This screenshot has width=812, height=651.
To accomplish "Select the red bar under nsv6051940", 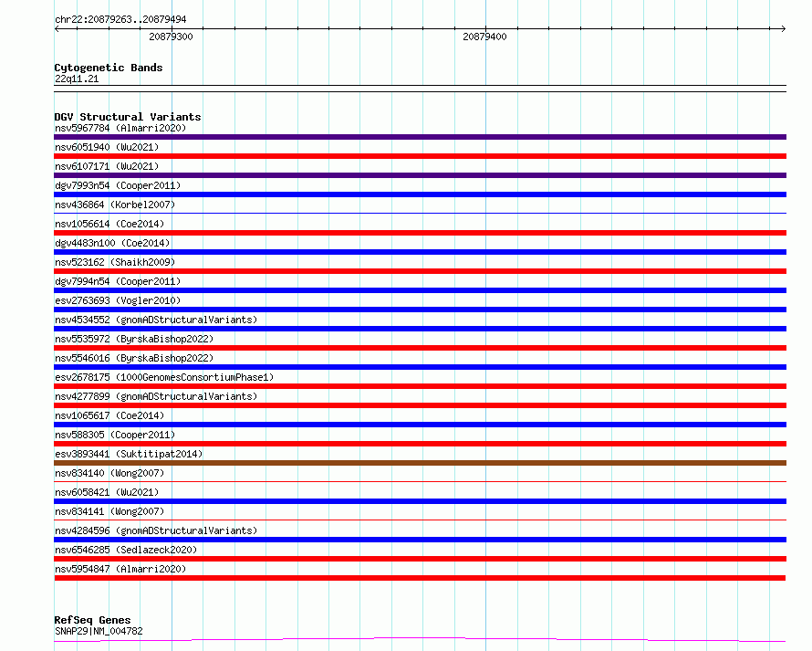I will pos(420,156).
